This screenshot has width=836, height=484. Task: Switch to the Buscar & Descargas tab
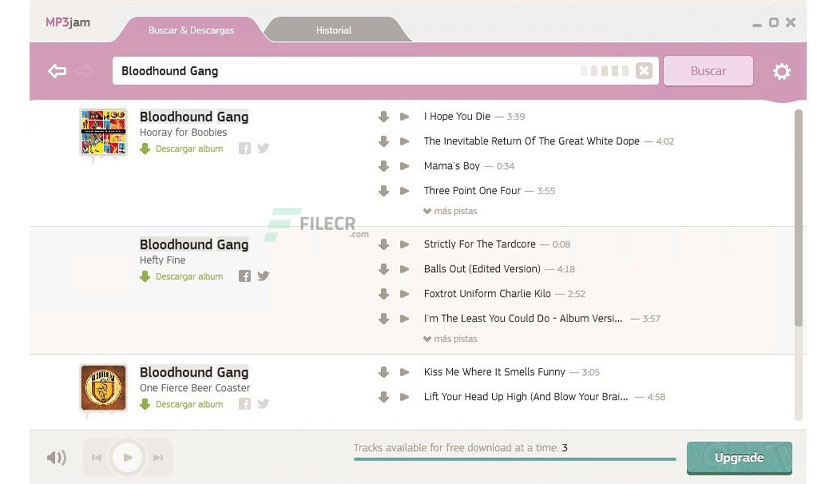point(191,30)
